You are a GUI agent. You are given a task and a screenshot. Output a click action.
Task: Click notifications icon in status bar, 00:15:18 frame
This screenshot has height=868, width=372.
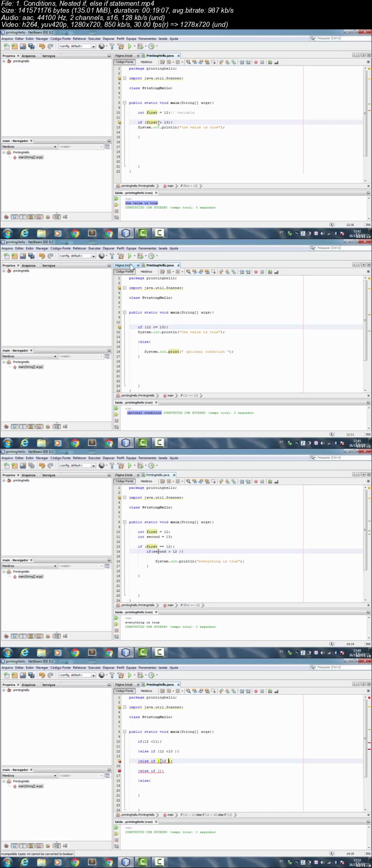tap(332, 853)
